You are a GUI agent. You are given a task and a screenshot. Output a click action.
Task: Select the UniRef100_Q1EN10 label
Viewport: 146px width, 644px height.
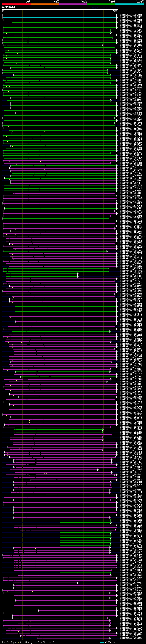tap(131, 48)
